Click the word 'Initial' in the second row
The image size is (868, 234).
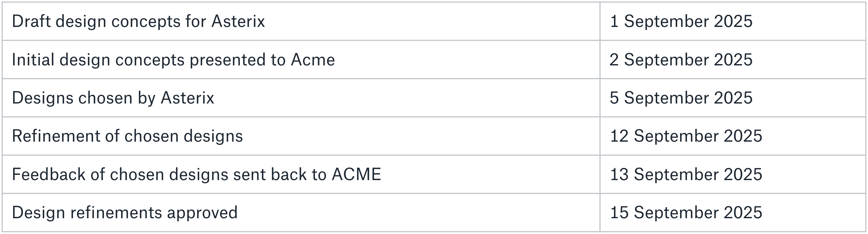point(33,59)
